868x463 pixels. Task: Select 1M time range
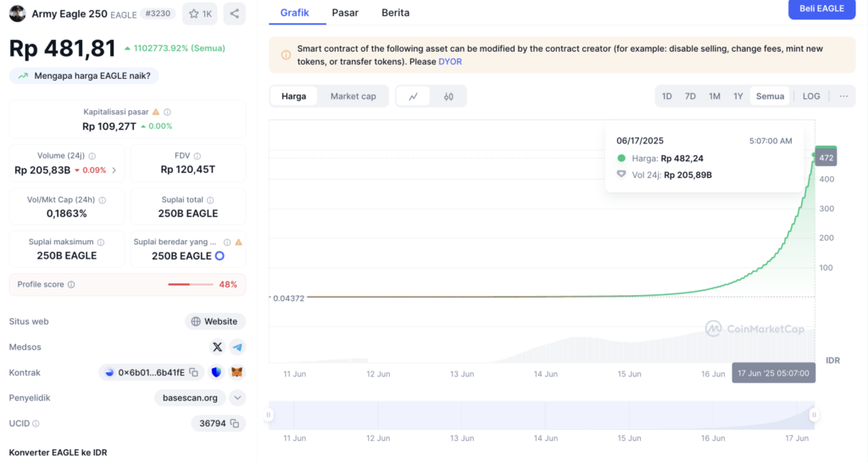715,97
